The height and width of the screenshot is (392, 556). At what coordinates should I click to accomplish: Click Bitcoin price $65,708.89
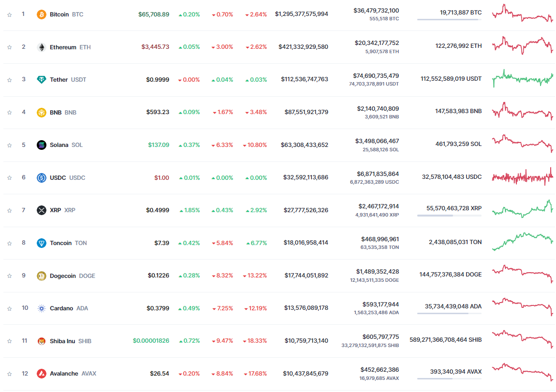(154, 15)
